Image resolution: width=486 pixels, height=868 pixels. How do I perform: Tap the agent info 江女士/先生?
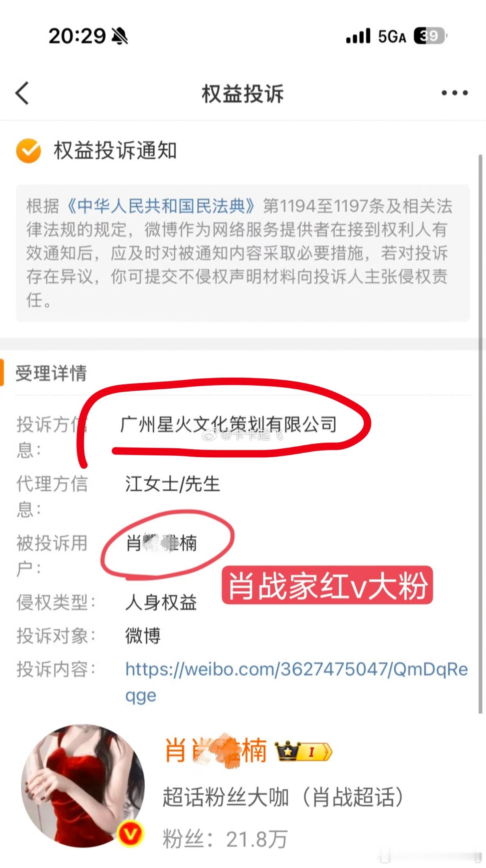click(x=173, y=484)
